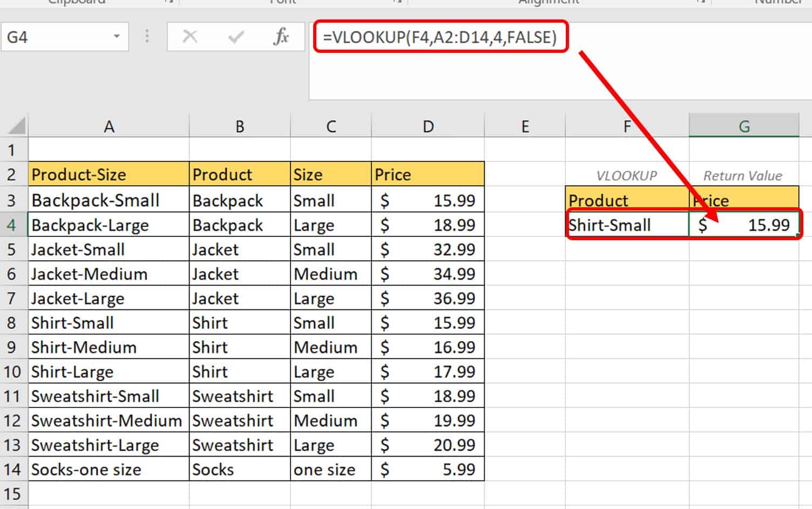
Task: Click the Enter checkmark formula icon
Action: coord(236,37)
